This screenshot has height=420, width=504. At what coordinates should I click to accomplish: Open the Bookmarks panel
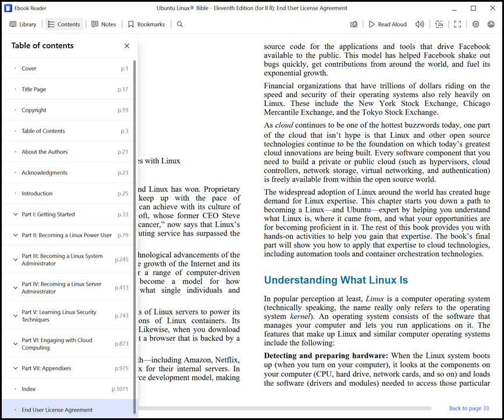[x=146, y=24]
